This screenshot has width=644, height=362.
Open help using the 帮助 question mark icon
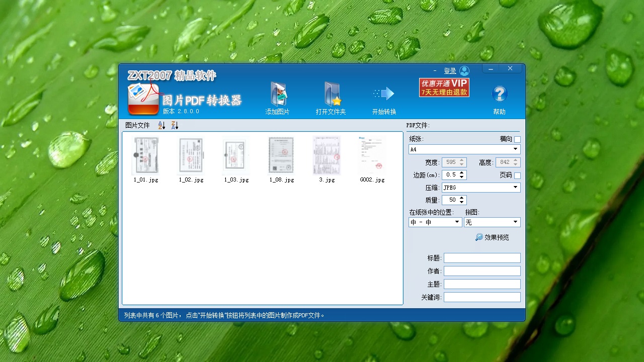[x=499, y=94]
